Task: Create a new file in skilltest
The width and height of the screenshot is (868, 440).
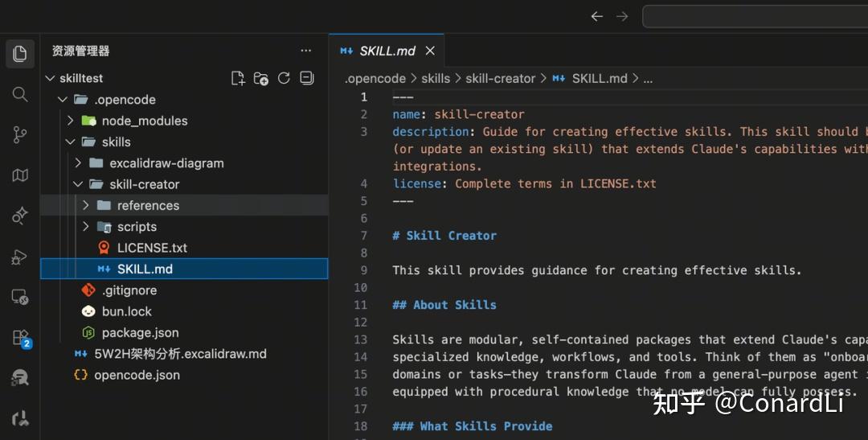Action: click(237, 78)
